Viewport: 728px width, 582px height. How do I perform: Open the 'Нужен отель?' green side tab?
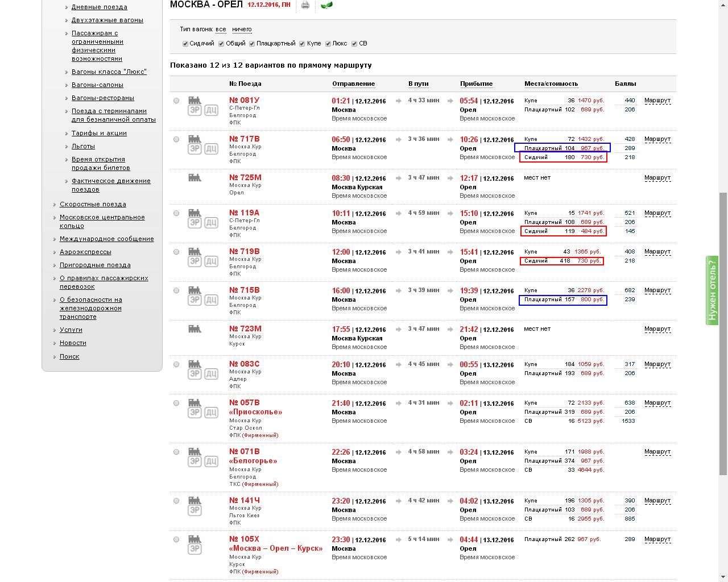point(712,290)
